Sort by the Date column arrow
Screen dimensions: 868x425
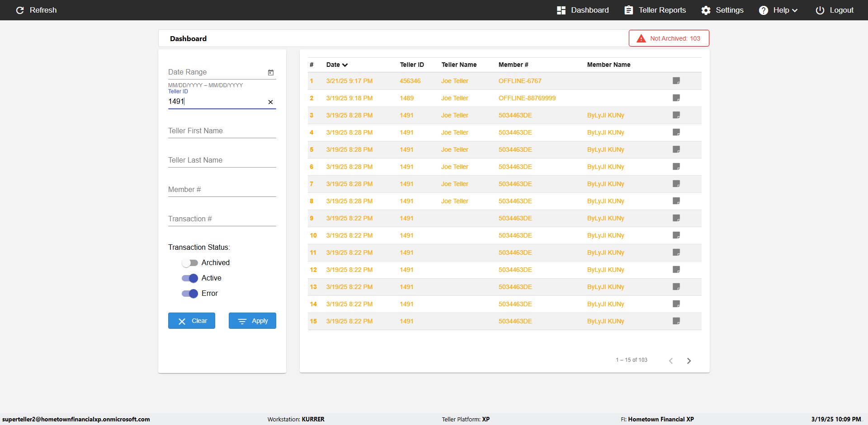[345, 65]
